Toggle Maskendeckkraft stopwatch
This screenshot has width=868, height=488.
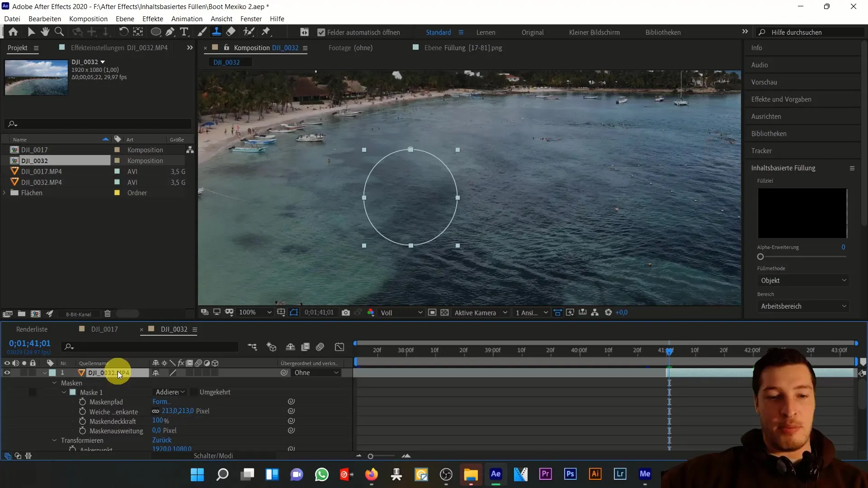click(82, 421)
